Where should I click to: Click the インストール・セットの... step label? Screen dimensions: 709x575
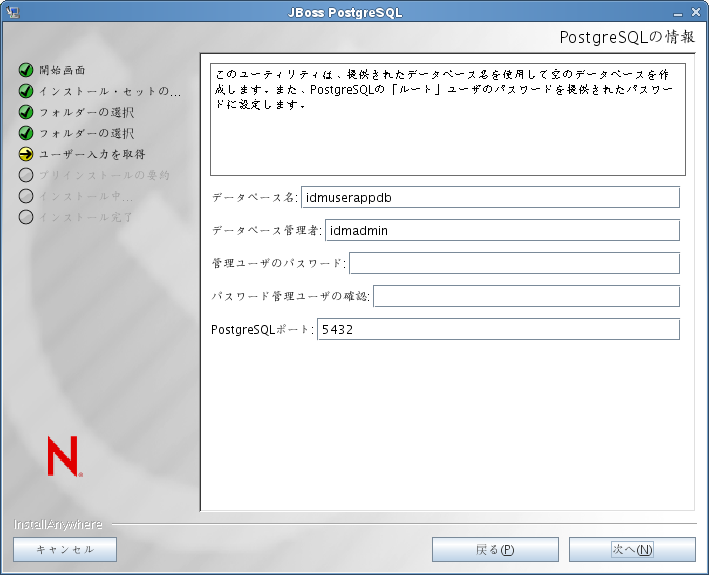[x=110, y=91]
